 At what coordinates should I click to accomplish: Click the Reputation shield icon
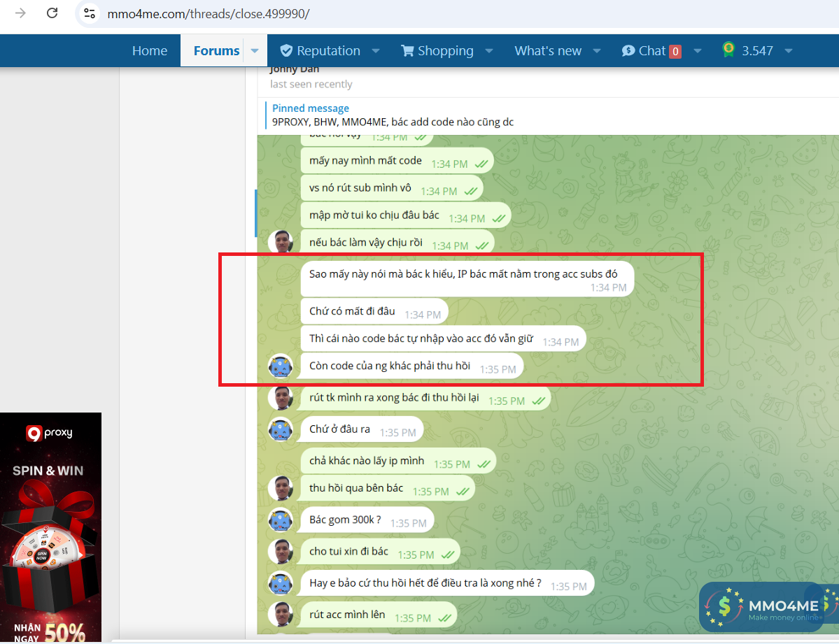(x=286, y=50)
